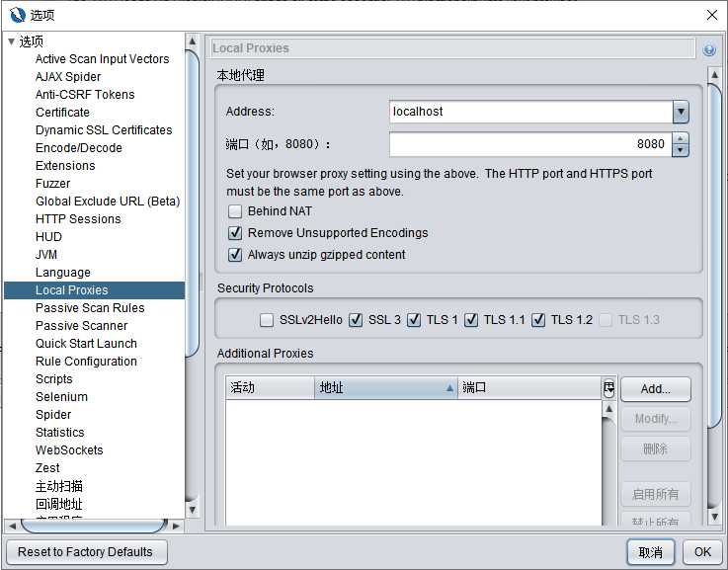Disable the TLS 1.1 protocol

point(471,320)
